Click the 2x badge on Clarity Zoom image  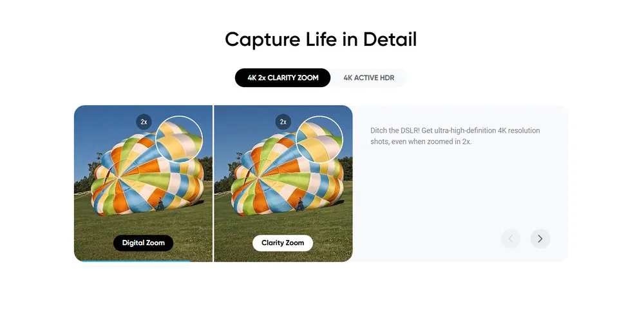click(283, 122)
